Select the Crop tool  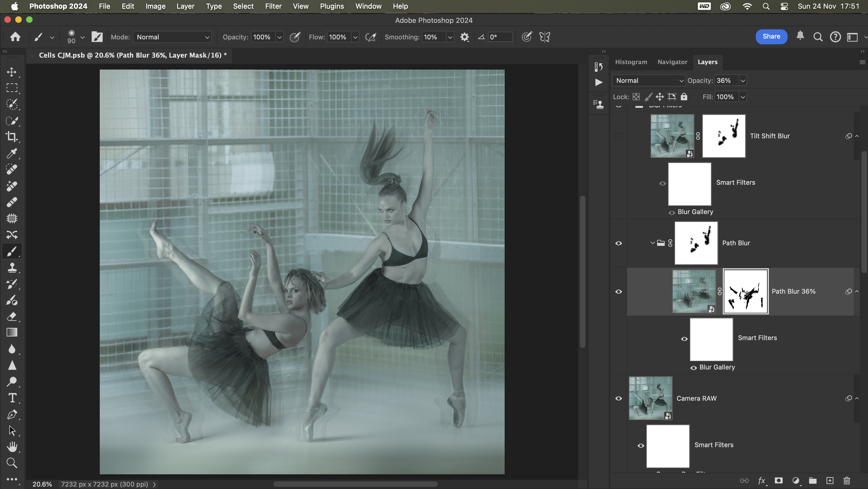click(x=12, y=137)
